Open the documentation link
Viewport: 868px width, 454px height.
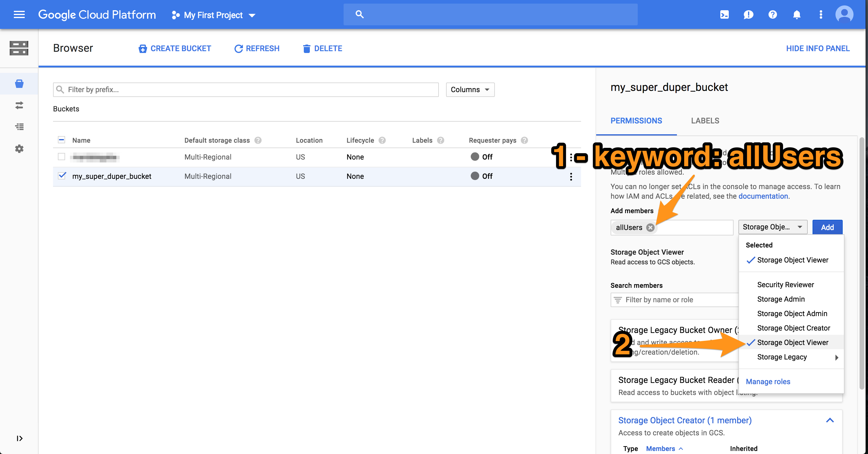[763, 196]
